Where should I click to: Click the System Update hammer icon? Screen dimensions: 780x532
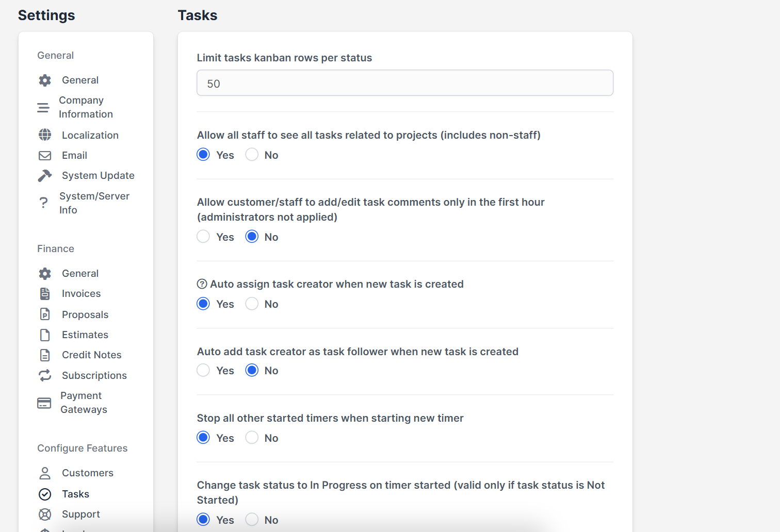45,176
